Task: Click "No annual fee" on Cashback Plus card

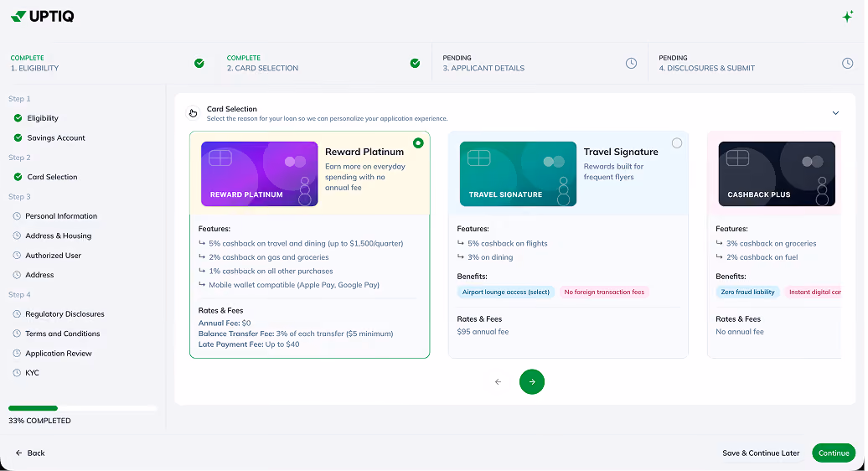Action: point(740,332)
